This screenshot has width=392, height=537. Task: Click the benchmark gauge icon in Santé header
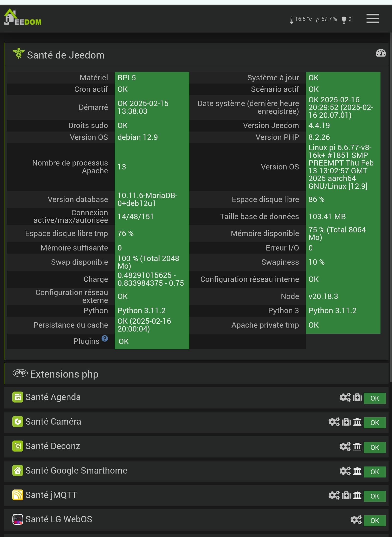(380, 53)
